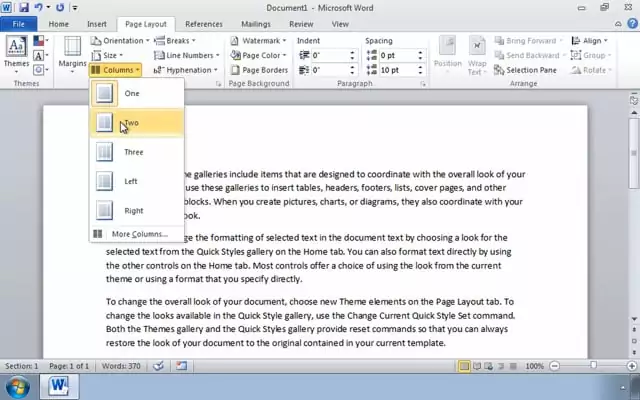
Task: Click the Position button
Action: 447,56
